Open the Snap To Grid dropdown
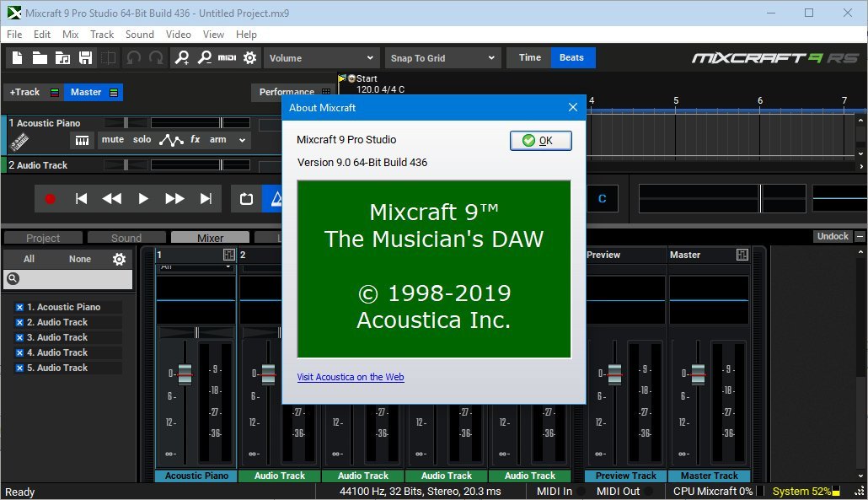Image resolution: width=868 pixels, height=500 pixels. pos(442,57)
